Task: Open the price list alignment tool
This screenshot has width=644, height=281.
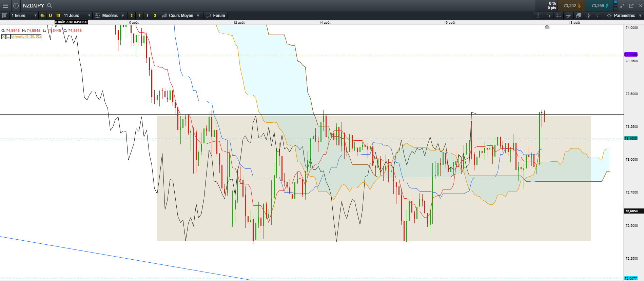Action: click(538, 16)
